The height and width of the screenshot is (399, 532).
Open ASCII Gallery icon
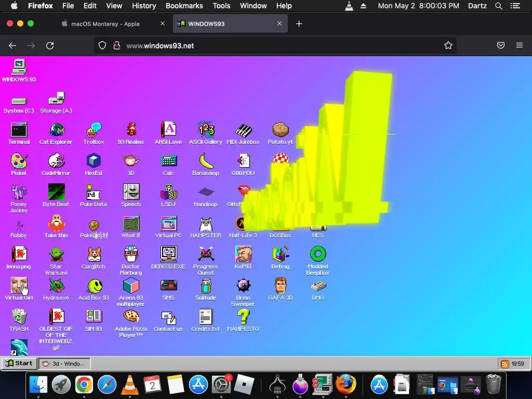[x=206, y=134]
